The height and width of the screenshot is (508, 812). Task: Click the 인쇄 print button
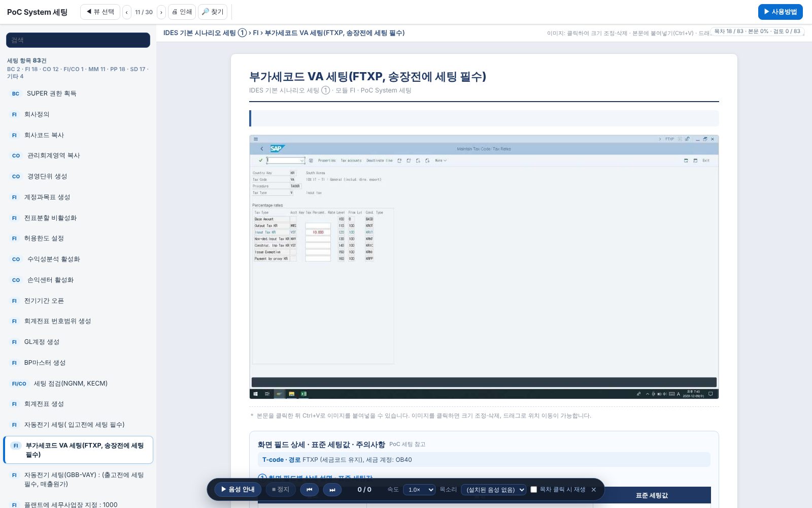(182, 12)
